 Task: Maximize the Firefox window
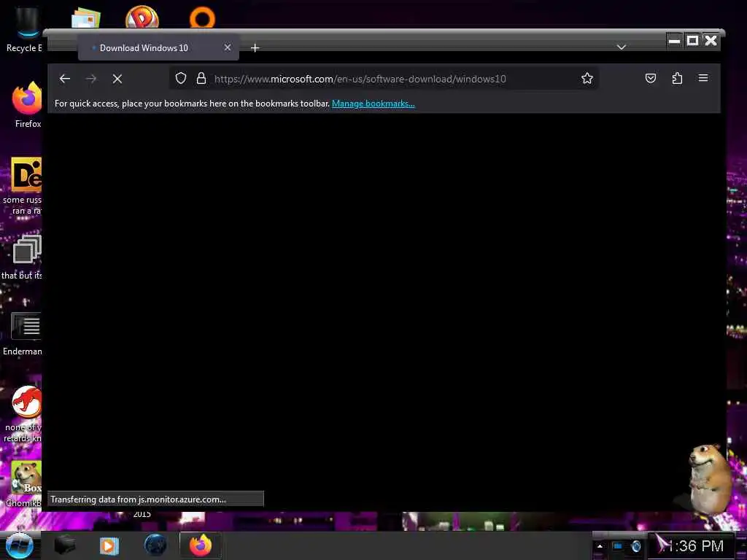692,41
